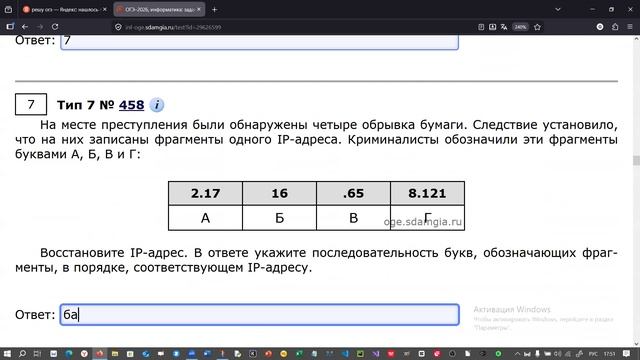Open Task View on taskbar

pyautogui.click(x=37, y=354)
